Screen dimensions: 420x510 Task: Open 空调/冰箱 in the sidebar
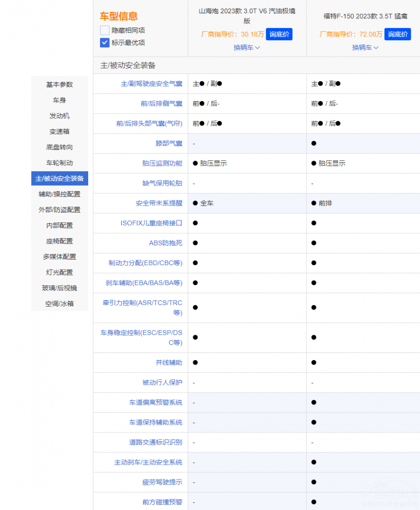[x=60, y=303]
